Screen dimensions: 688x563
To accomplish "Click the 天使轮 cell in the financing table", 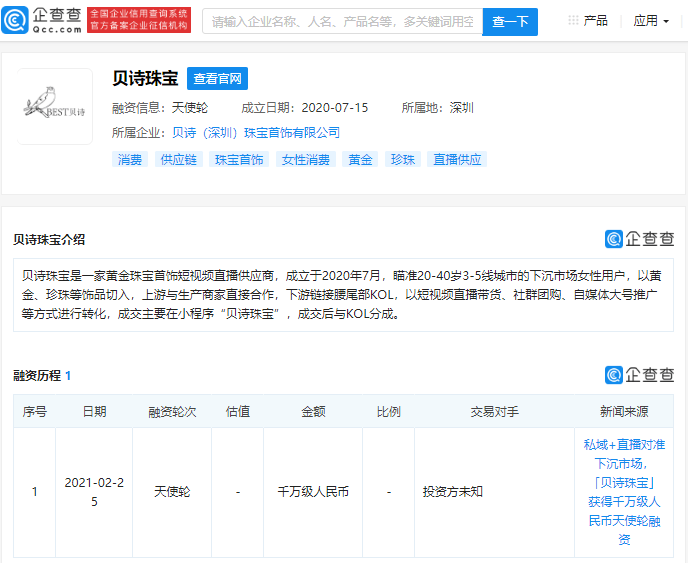I will point(172,491).
